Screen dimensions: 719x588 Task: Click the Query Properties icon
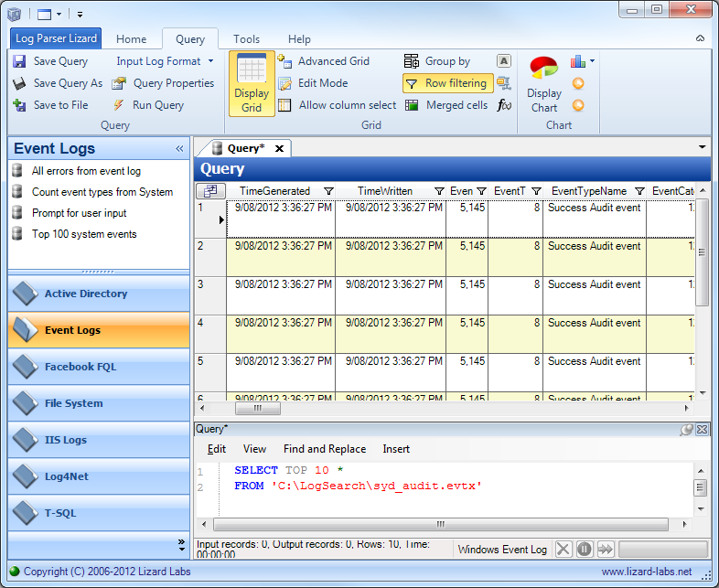(x=119, y=83)
